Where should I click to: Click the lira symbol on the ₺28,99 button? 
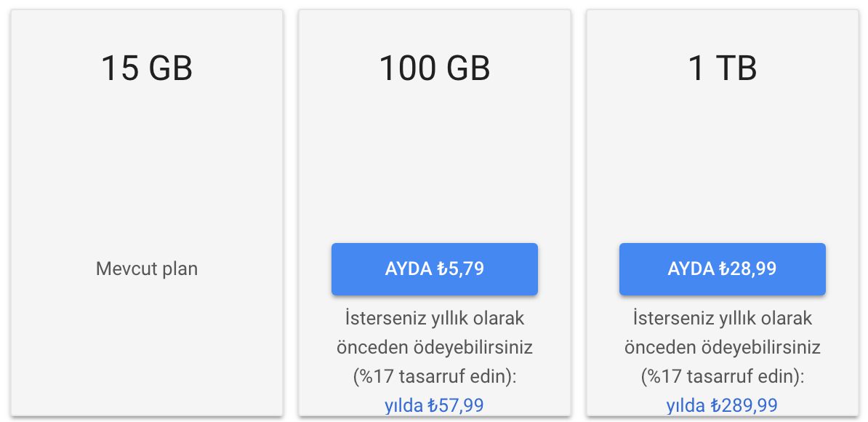(x=724, y=269)
